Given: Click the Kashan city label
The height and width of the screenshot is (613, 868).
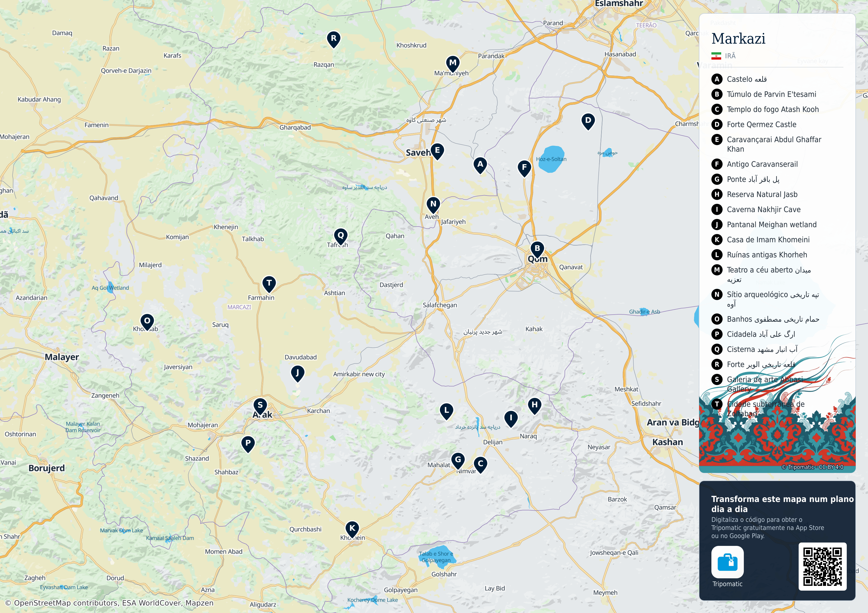Looking at the screenshot, I should [x=667, y=442].
